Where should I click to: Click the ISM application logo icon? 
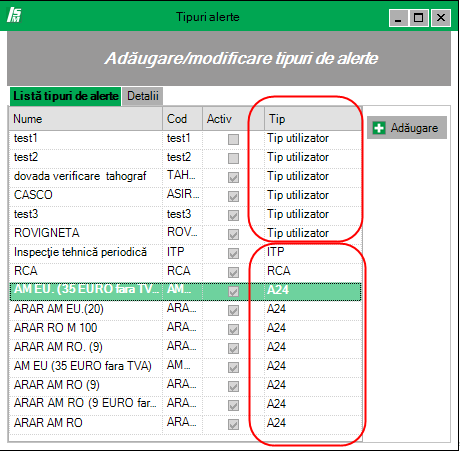tap(14, 15)
